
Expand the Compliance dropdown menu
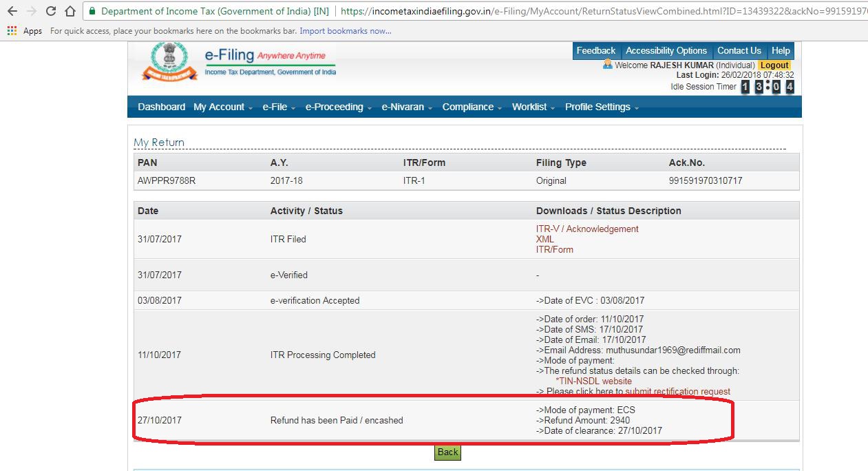coord(472,107)
